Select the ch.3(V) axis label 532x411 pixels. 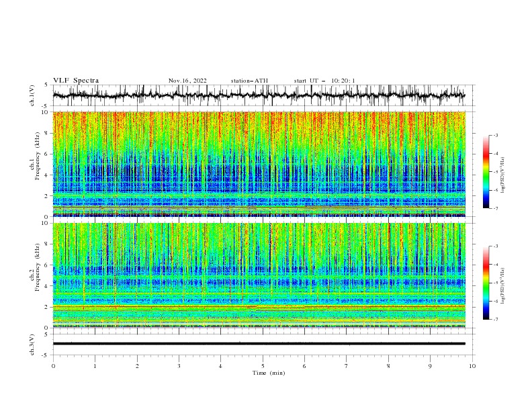point(32,345)
